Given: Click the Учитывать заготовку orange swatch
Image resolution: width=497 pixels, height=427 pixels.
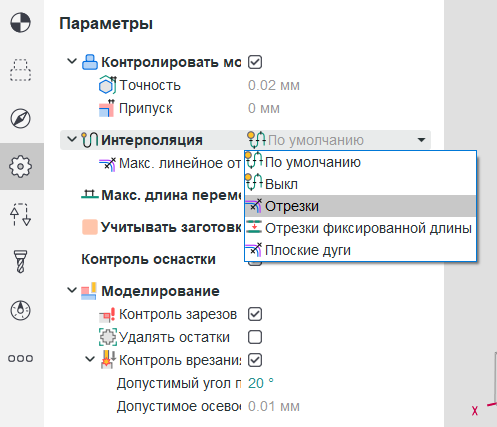Looking at the screenshot, I should 90,227.
